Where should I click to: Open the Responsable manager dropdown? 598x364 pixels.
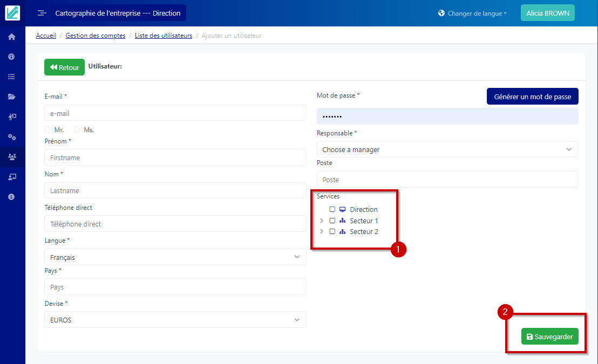point(447,149)
